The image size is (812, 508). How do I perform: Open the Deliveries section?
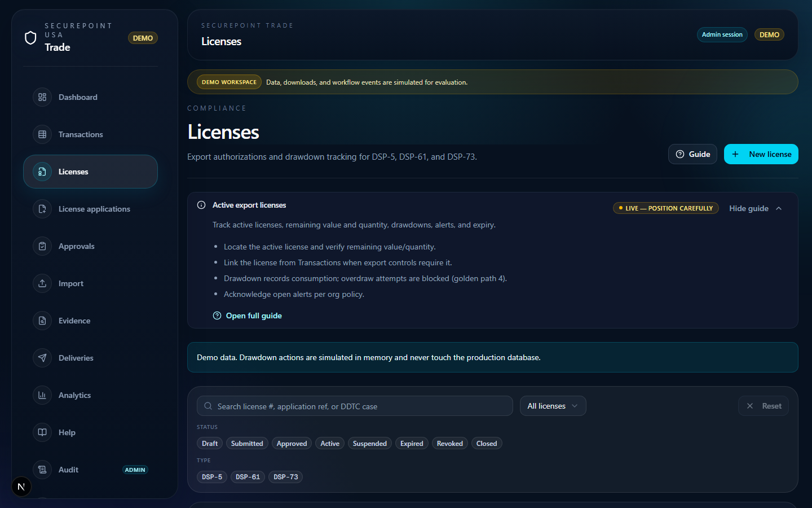(x=90, y=358)
